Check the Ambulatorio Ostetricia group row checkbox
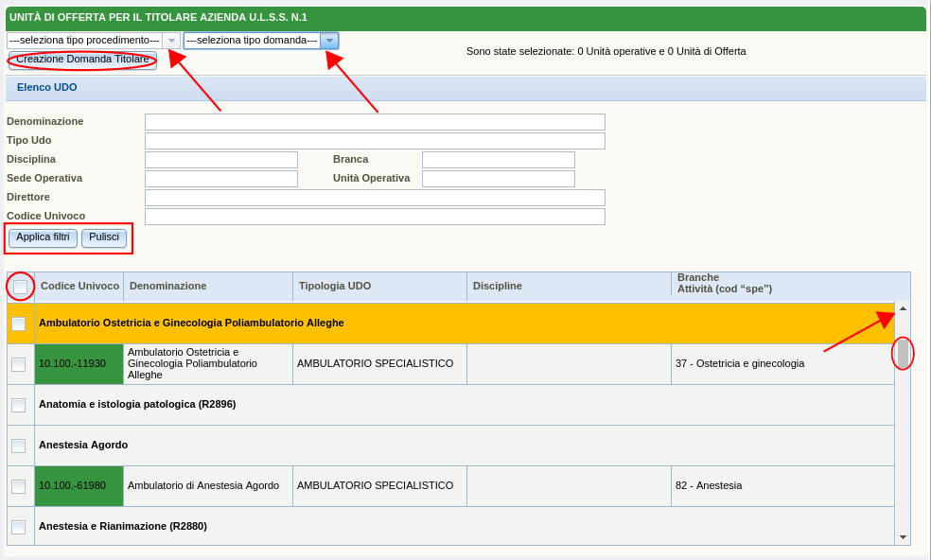The width and height of the screenshot is (931, 560). (x=19, y=324)
